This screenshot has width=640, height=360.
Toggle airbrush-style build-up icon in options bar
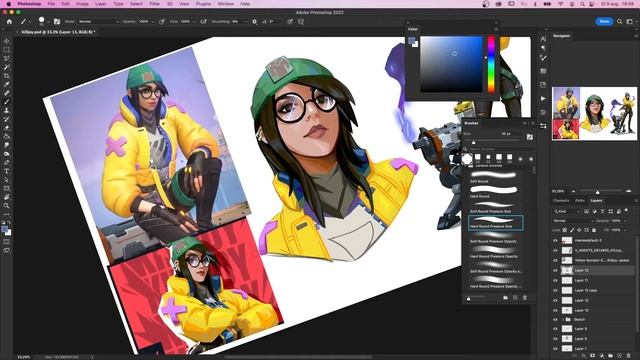tap(203, 22)
